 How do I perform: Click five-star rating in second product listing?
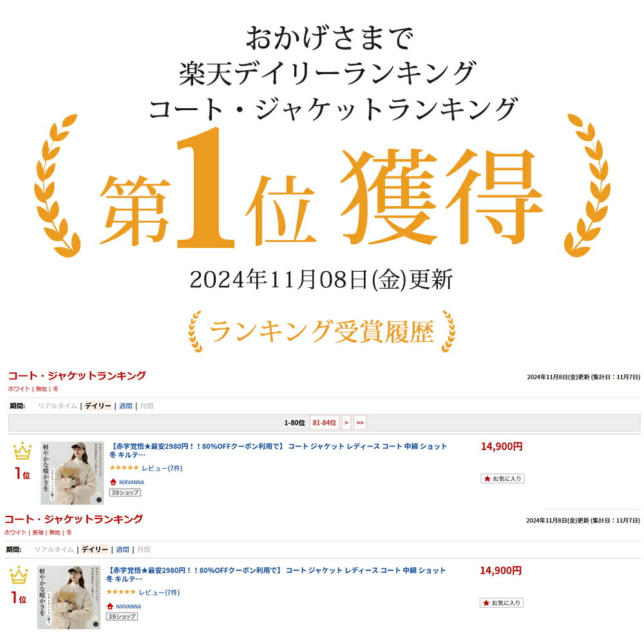(121, 592)
